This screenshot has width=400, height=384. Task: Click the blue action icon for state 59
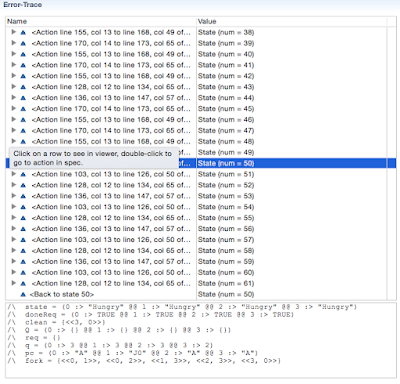23,262
